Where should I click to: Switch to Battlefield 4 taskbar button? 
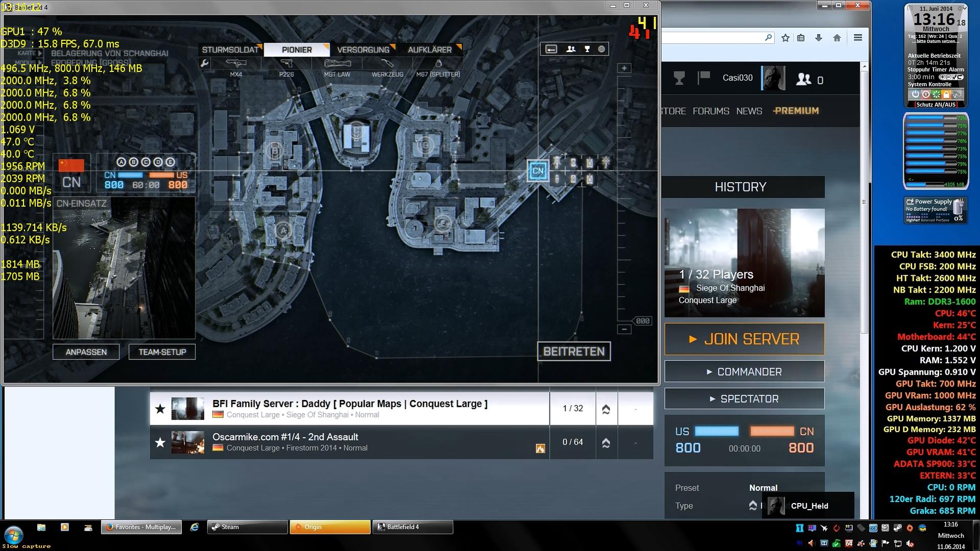(413, 527)
